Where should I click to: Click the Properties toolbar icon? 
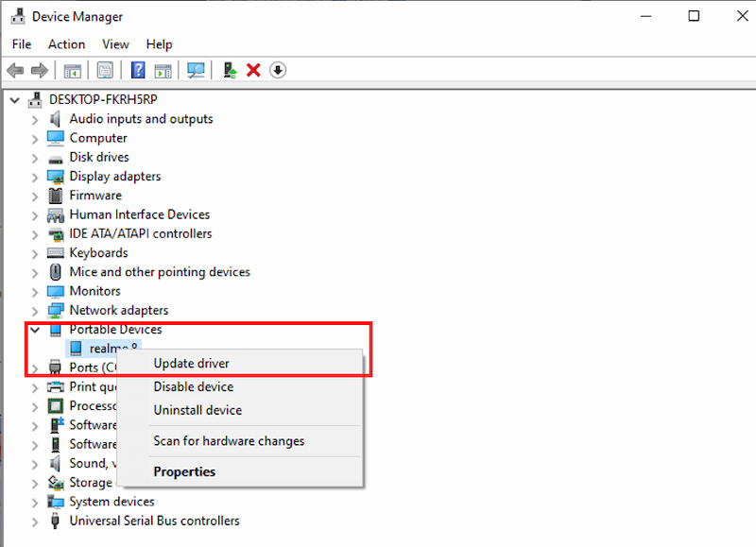[x=105, y=70]
